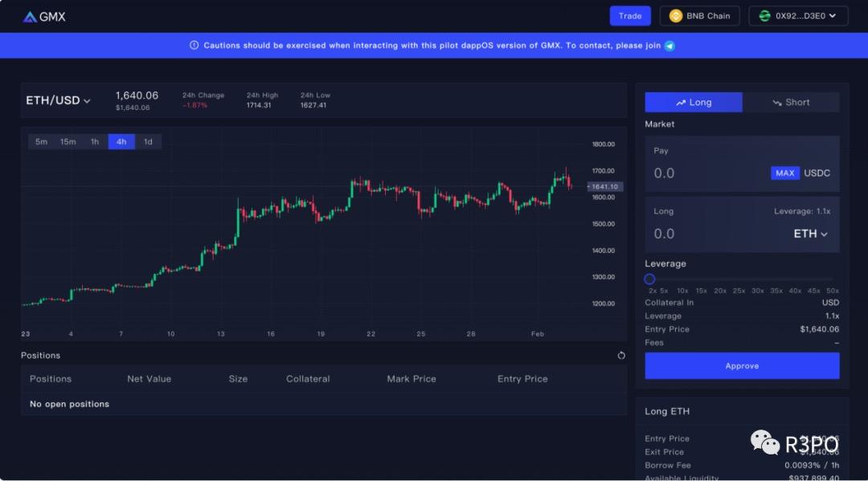Screen dimensions: 868x481
Task: Click the MAX button in Pay field
Action: (x=784, y=173)
